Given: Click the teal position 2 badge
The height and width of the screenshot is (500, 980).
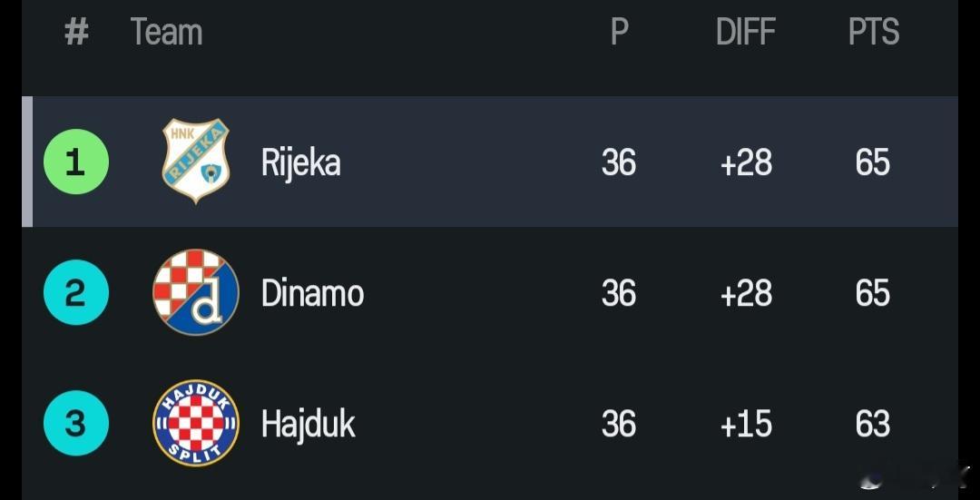Looking at the screenshot, I should (x=76, y=292).
